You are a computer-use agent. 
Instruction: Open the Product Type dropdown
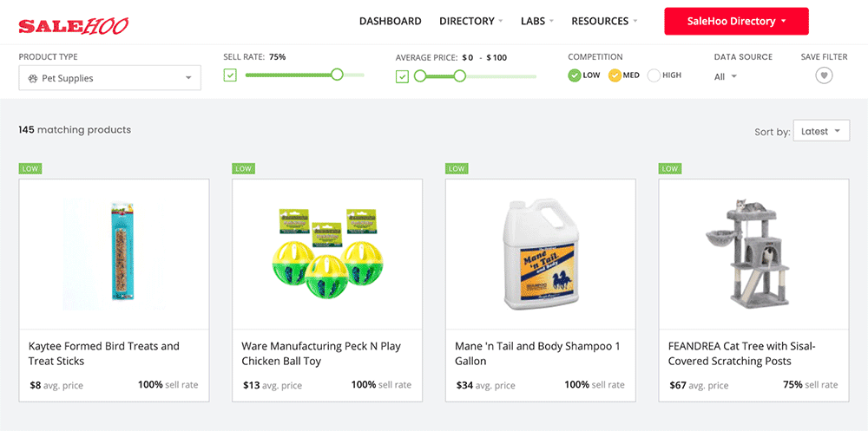point(109,78)
